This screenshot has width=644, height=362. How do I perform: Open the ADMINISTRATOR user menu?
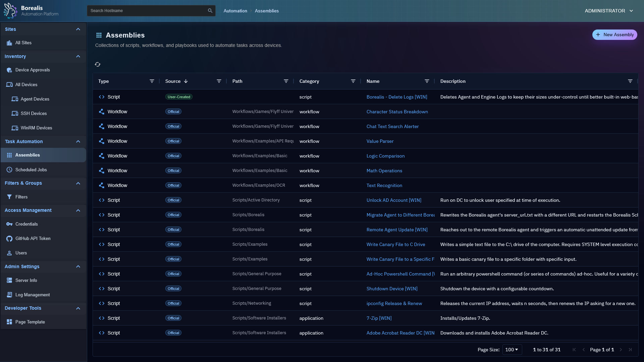coord(609,11)
